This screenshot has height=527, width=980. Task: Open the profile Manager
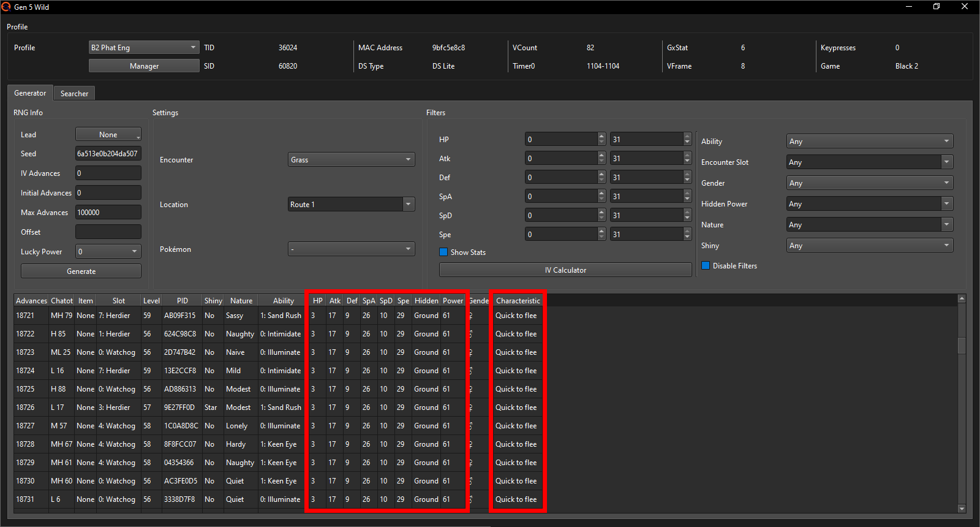pyautogui.click(x=144, y=66)
